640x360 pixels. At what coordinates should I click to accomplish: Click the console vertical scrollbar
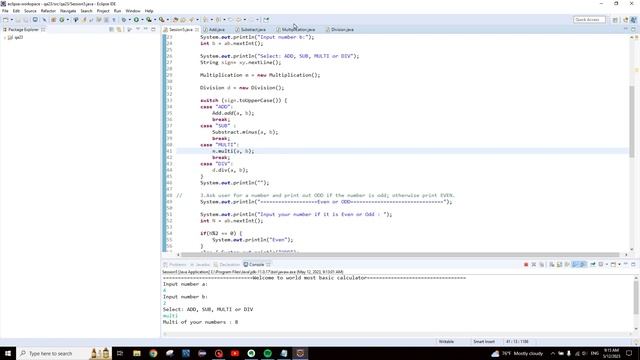pos(636,298)
